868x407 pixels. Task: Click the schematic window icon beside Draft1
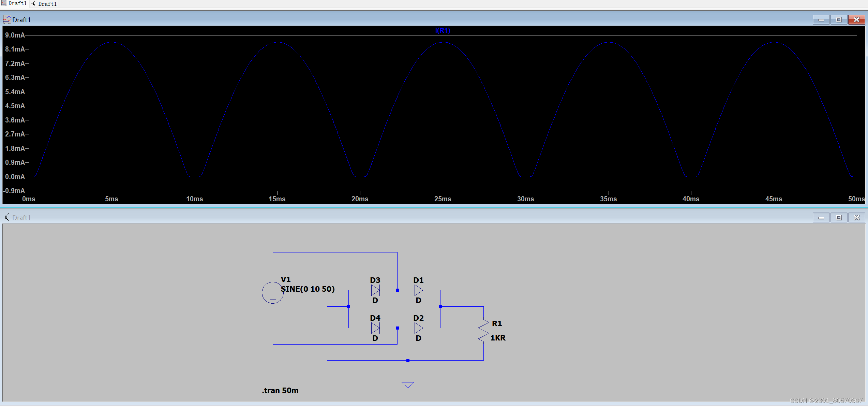pos(6,218)
